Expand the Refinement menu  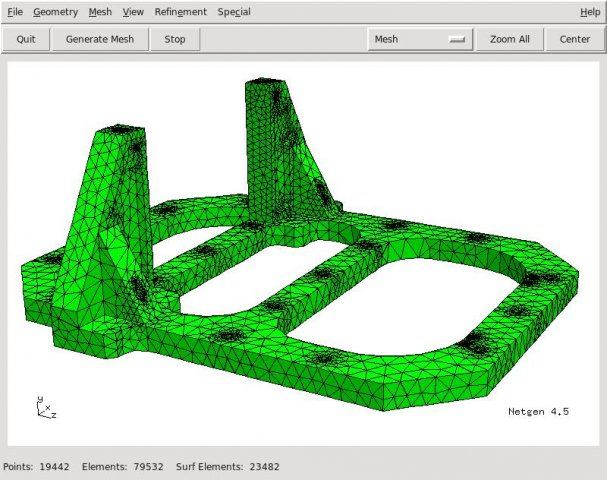coord(180,12)
